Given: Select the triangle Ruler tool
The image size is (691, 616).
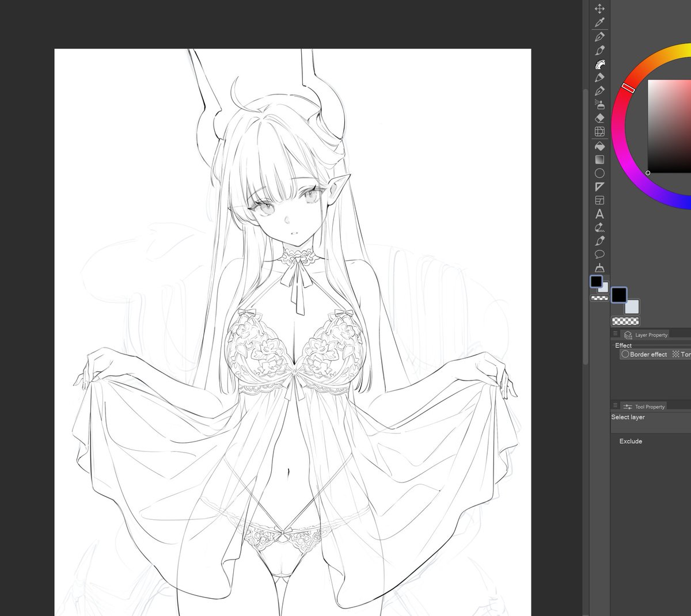Looking at the screenshot, I should click(x=599, y=187).
